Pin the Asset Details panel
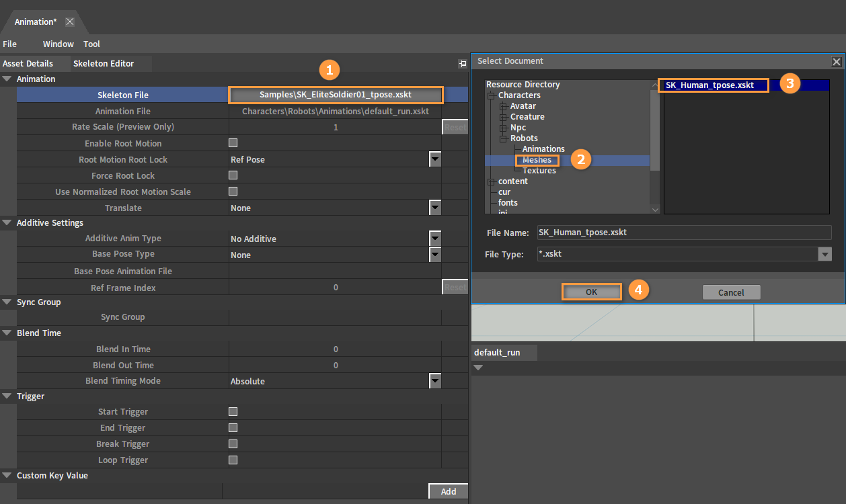 pos(463,64)
